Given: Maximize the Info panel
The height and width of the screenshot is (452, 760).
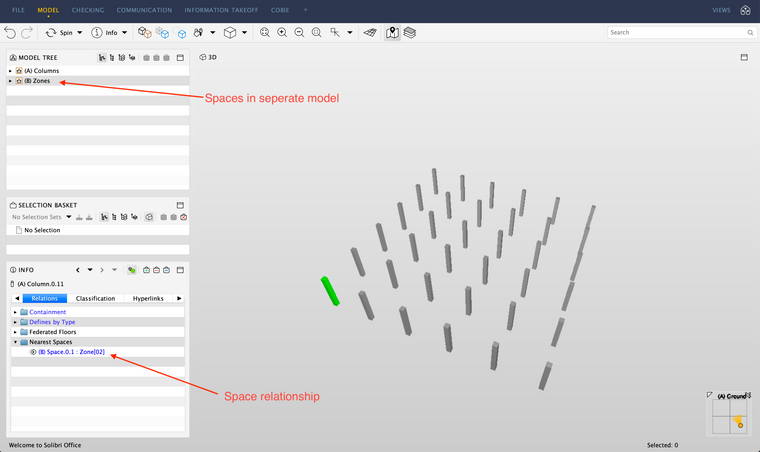Looking at the screenshot, I should [180, 270].
